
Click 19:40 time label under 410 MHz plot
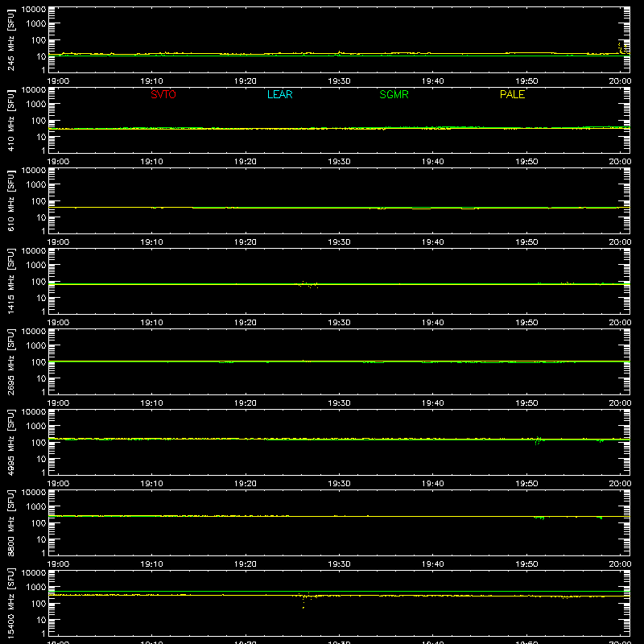point(433,162)
